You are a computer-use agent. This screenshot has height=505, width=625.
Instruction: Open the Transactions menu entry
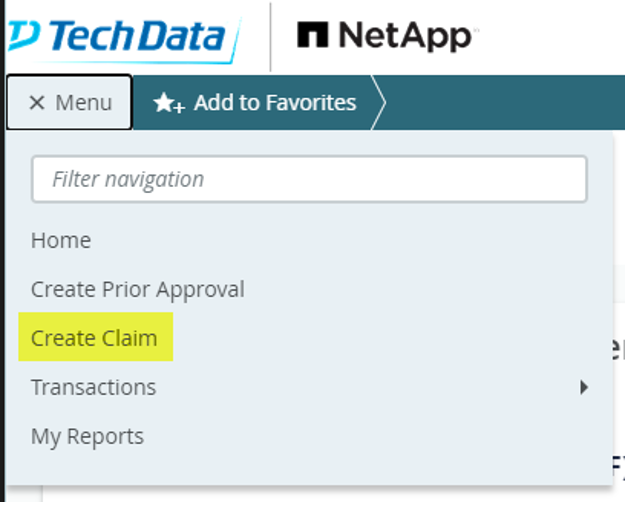(x=93, y=387)
